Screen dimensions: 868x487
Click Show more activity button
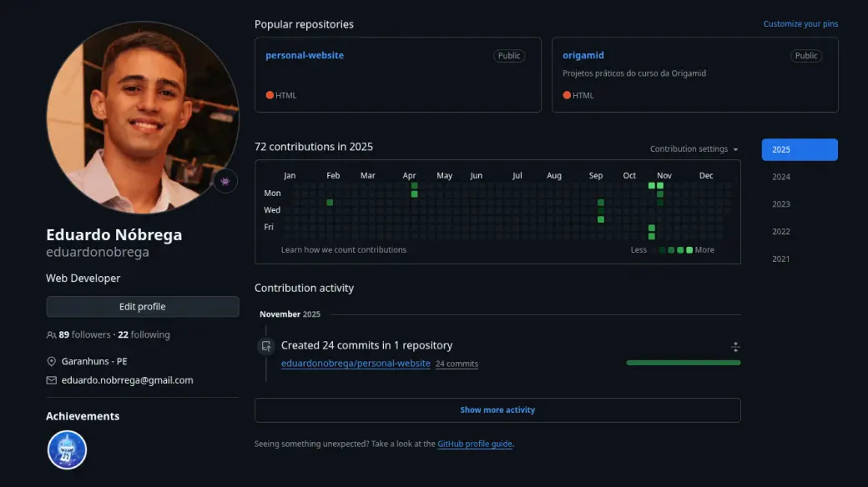click(x=497, y=410)
